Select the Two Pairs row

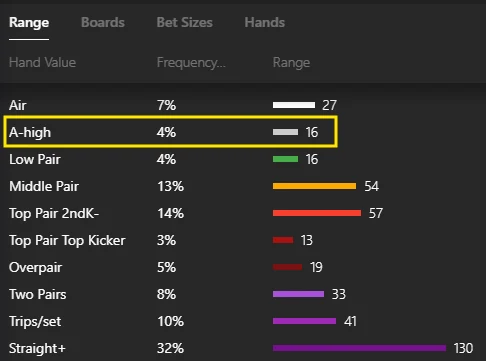(243, 294)
